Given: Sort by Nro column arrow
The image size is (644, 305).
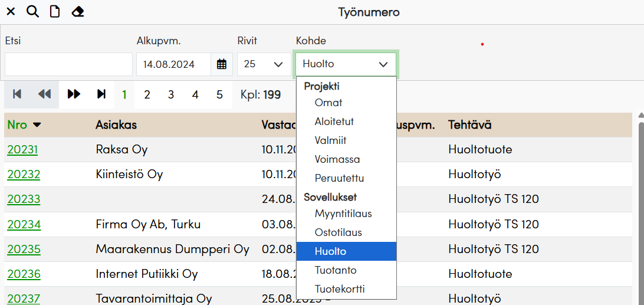Looking at the screenshot, I should [x=37, y=125].
